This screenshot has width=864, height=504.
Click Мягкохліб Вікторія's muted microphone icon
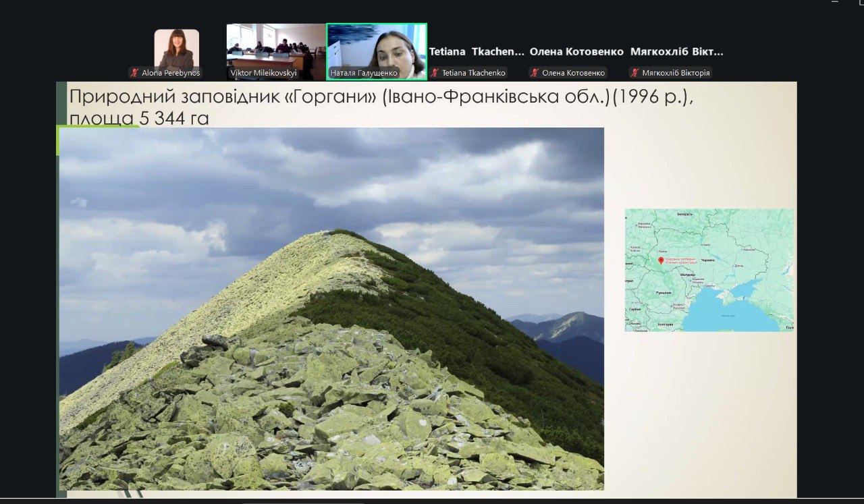[634, 73]
